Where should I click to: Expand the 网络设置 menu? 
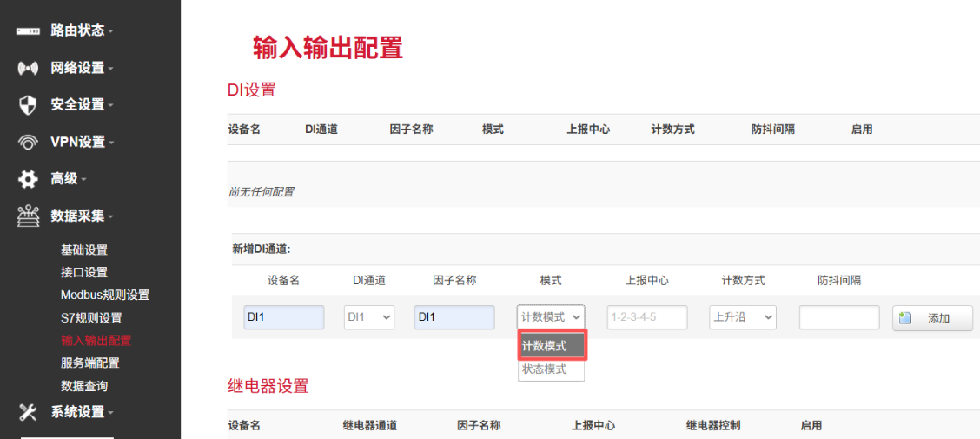(82, 68)
